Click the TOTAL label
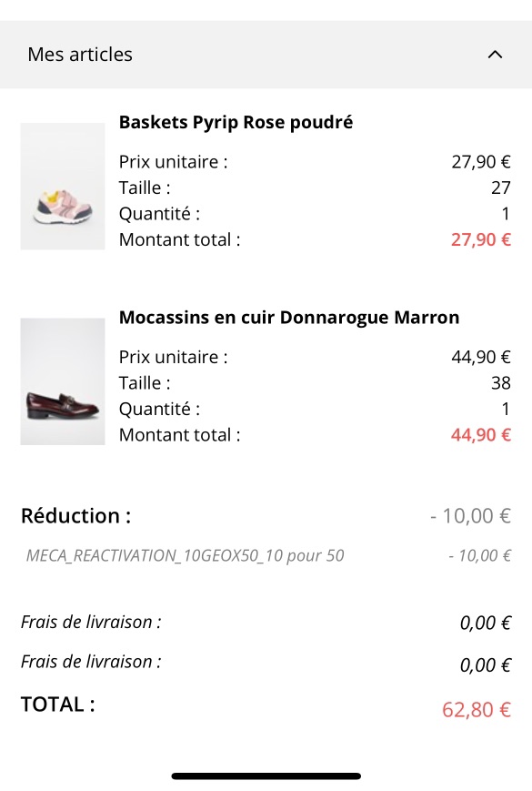 58,705
